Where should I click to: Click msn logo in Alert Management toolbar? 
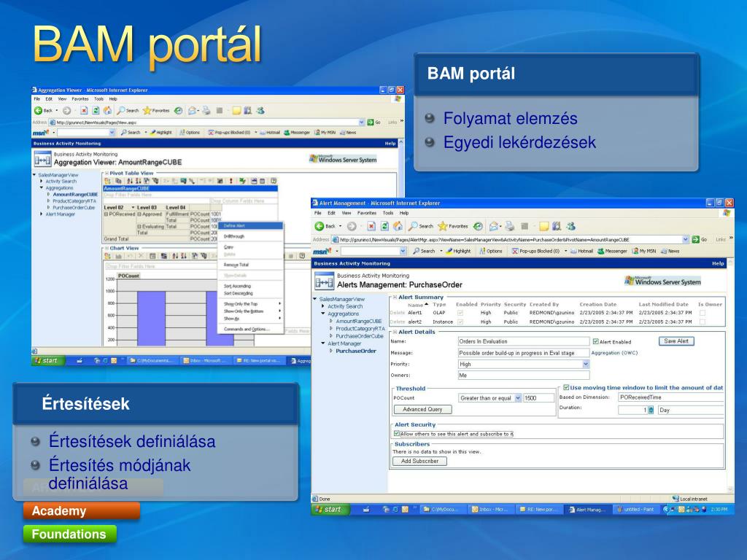click(x=322, y=251)
